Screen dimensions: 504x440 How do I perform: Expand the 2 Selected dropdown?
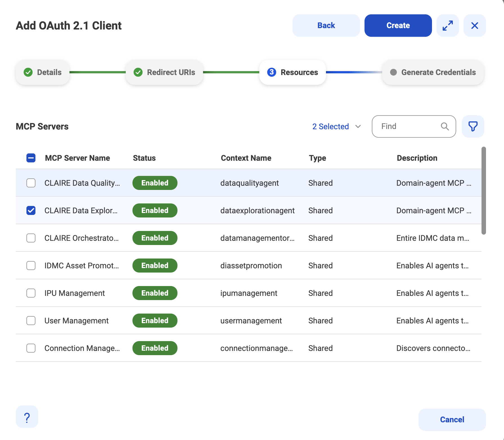click(x=336, y=126)
